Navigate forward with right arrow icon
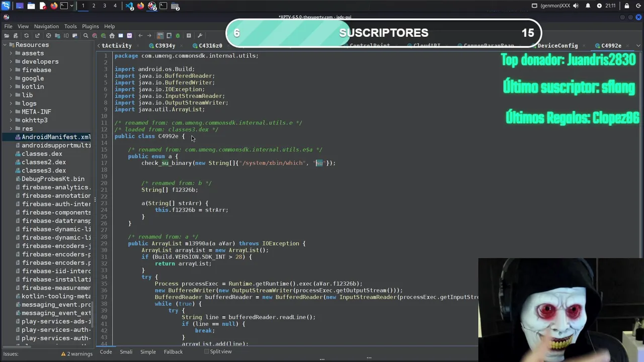 (x=149, y=35)
